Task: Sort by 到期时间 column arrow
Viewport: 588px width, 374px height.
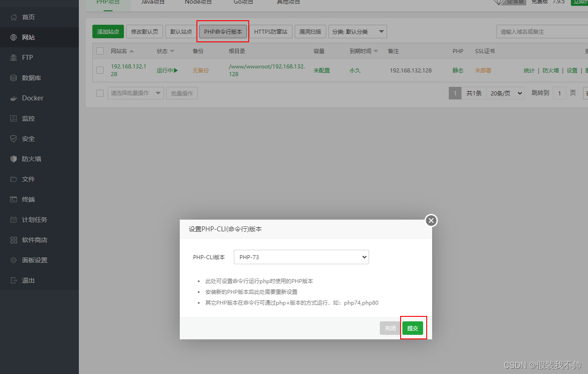Action: coord(376,51)
